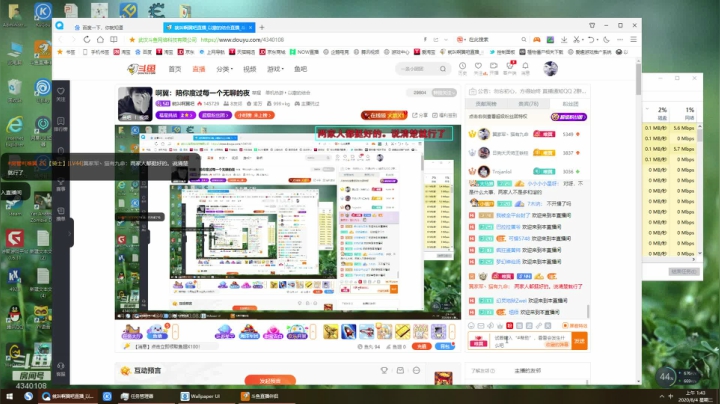Send the gold bar gift below the player
720x404 pixels.
[402, 331]
